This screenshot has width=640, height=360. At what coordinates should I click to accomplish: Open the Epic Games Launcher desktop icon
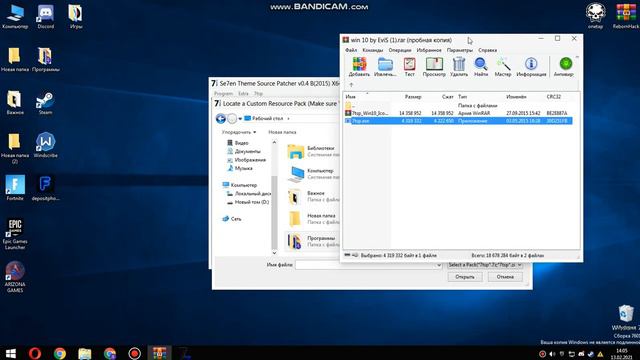(x=15, y=234)
